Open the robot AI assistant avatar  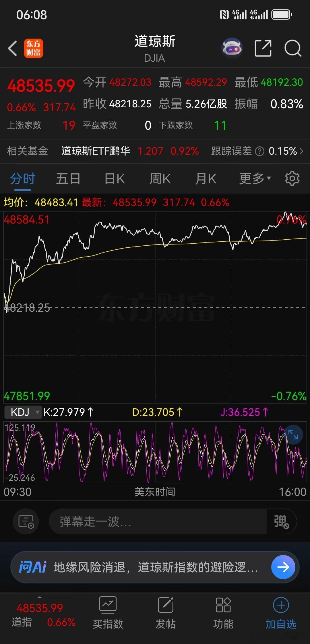click(x=232, y=48)
